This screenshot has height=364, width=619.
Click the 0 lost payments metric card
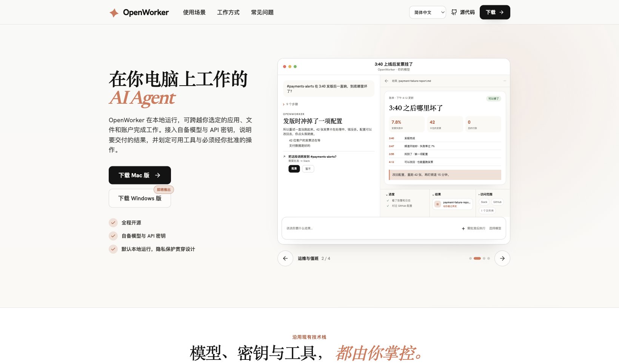tap(483, 124)
